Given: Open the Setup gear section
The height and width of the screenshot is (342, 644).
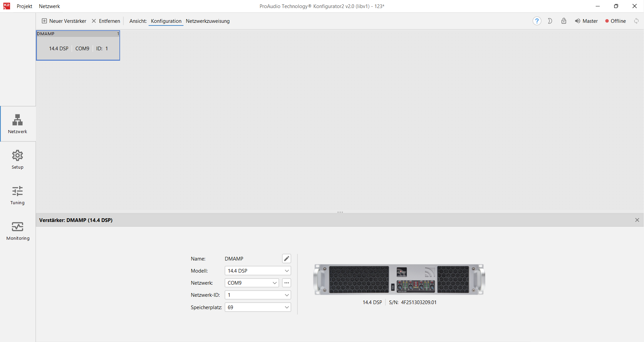Looking at the screenshot, I should pos(17,160).
